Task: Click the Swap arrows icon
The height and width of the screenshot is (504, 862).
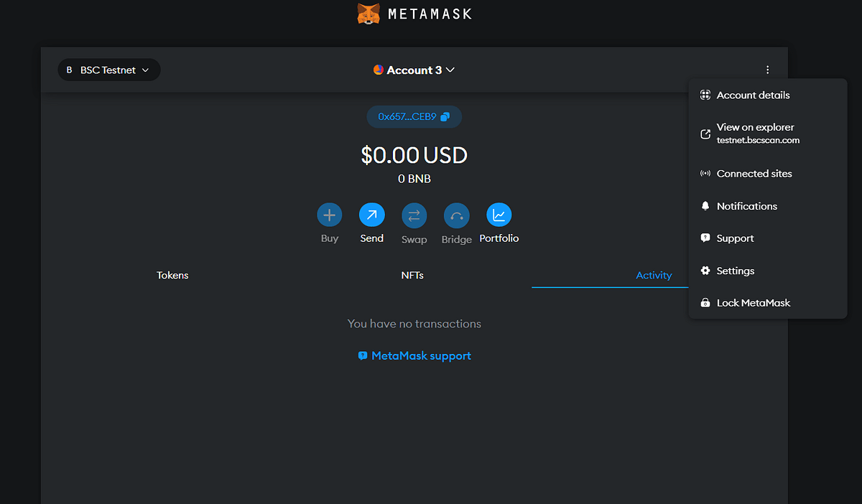Action: [414, 215]
